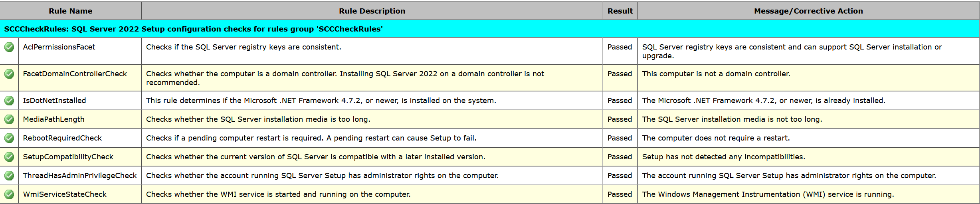Click the Passed result for WmiServiceStateCheck
This screenshot has height=204, width=980.
click(620, 194)
